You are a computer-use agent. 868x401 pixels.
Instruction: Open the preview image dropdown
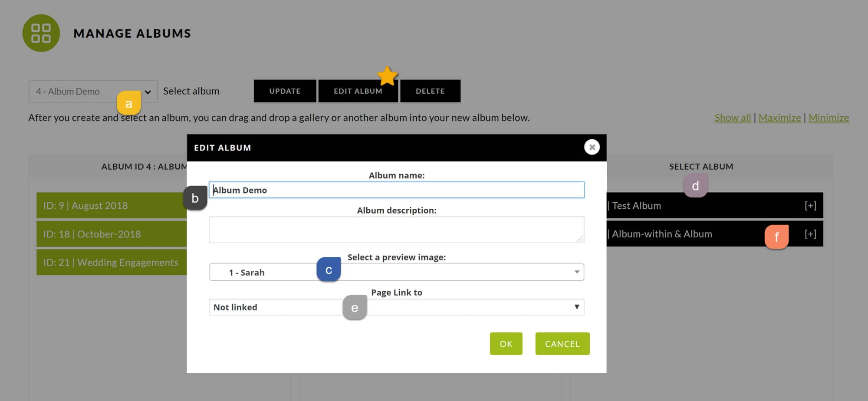click(396, 272)
